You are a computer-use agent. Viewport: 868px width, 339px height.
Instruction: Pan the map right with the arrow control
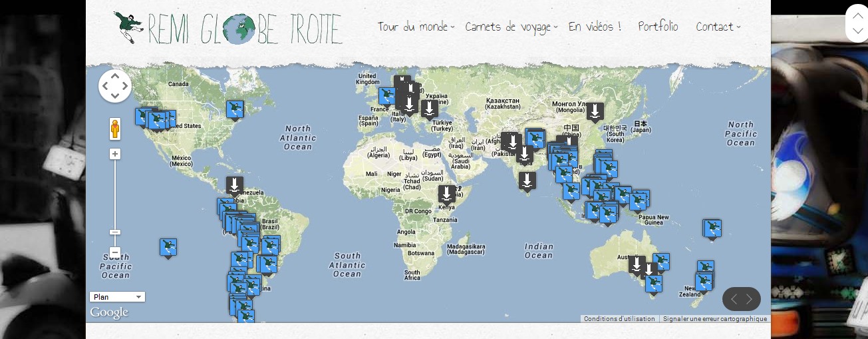(x=125, y=86)
